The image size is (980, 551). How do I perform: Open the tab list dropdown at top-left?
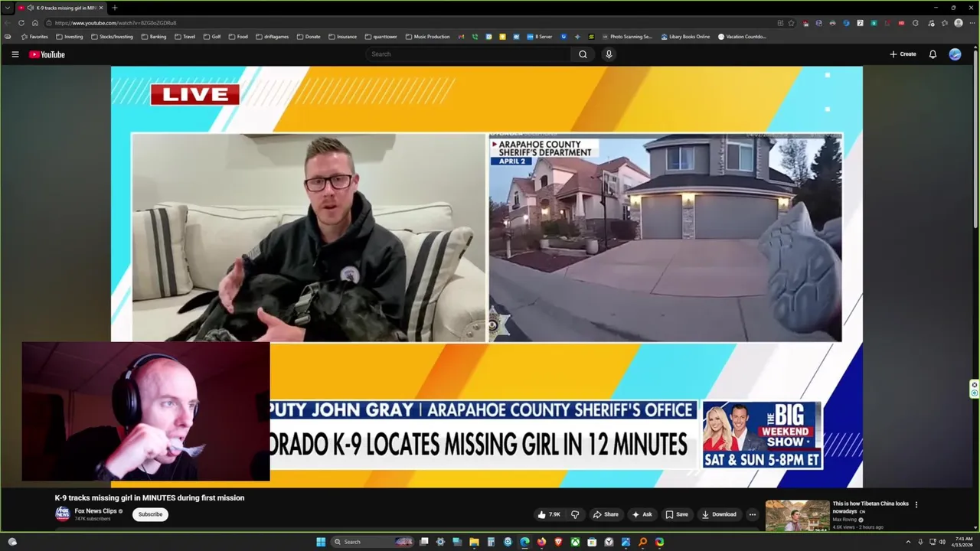point(8,8)
